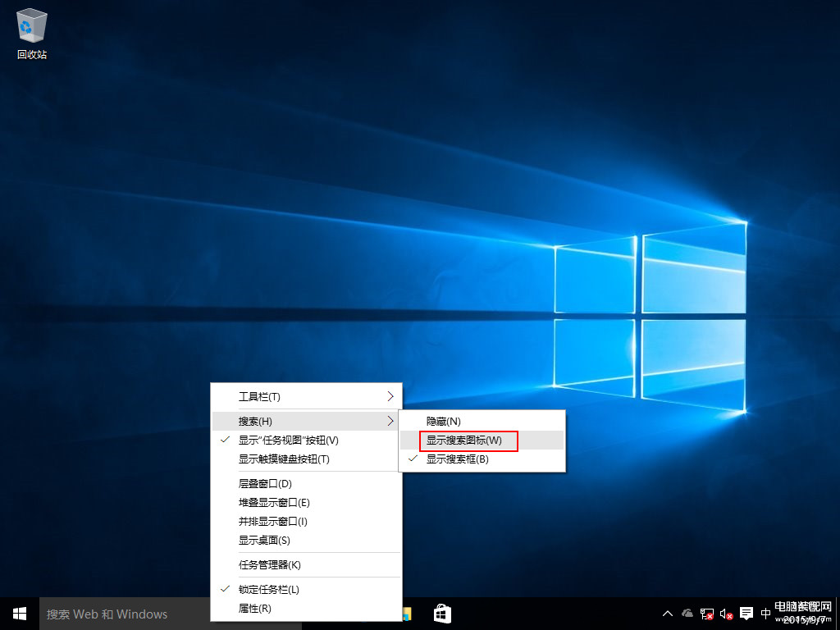
Task: Show hidden tray icons with the chevron
Action: click(x=668, y=614)
